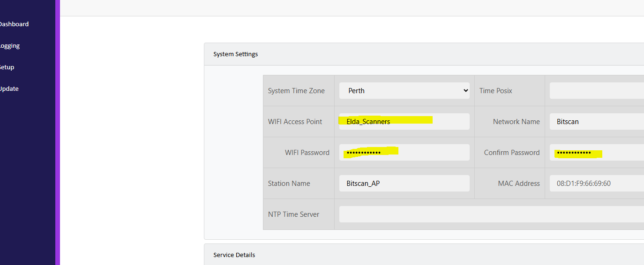
Task: Expand the Service Details panel header
Action: pyautogui.click(x=424, y=254)
